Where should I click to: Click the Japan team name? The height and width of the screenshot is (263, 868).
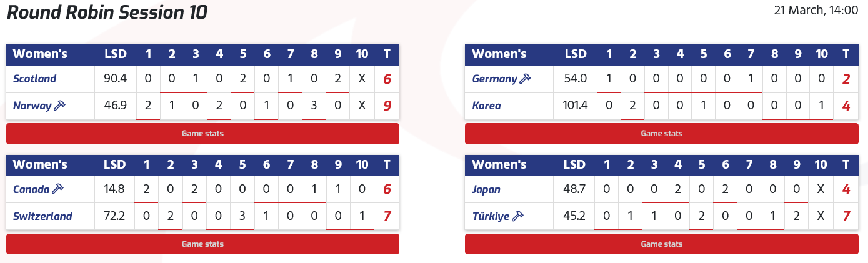(486, 189)
